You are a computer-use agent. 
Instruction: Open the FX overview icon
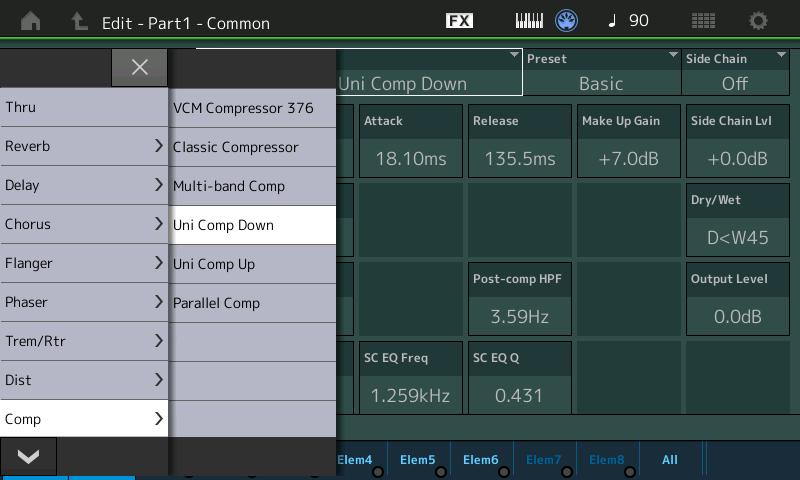click(459, 21)
